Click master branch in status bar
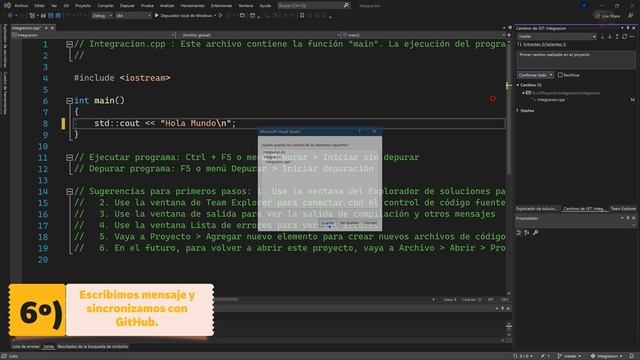The image size is (640, 360). coord(569,356)
